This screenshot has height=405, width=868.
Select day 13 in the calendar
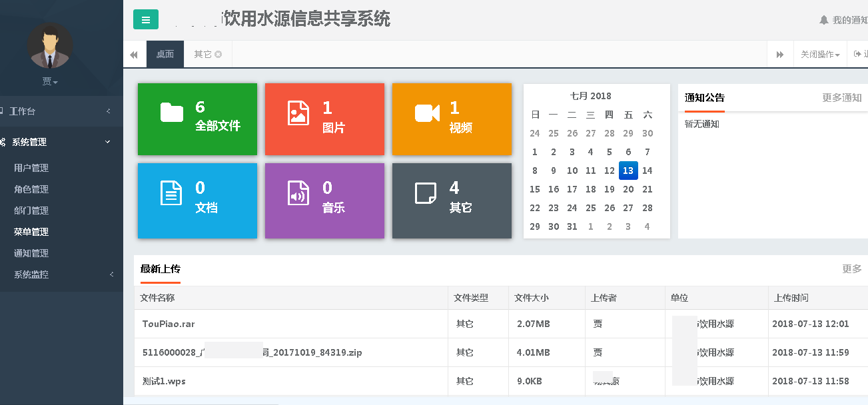pyautogui.click(x=628, y=171)
